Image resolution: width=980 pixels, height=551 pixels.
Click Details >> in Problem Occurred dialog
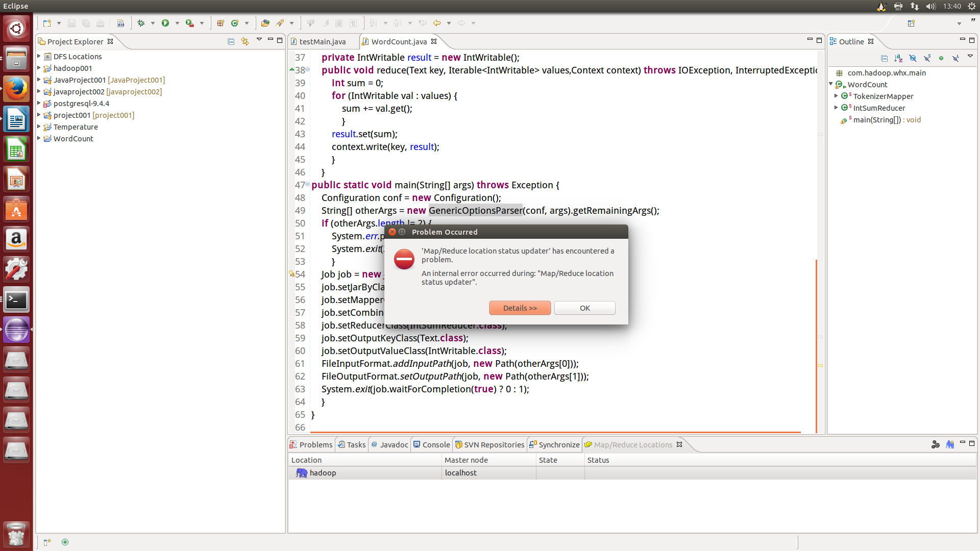520,308
